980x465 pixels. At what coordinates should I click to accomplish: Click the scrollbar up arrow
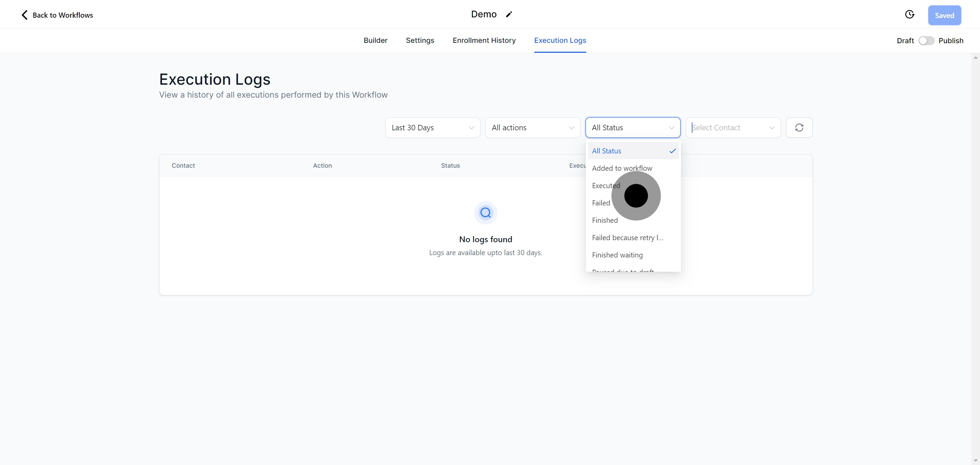(976, 57)
